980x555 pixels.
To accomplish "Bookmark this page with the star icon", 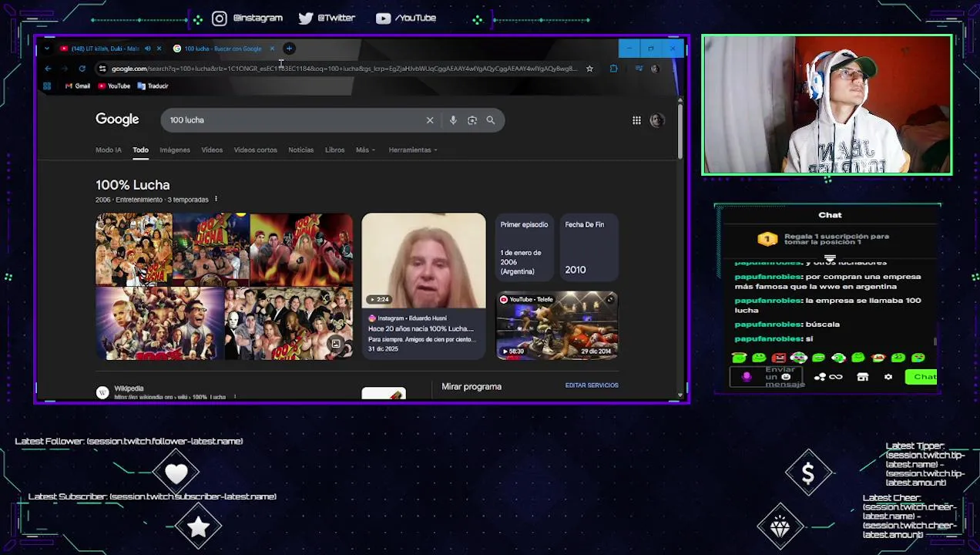I will point(589,69).
